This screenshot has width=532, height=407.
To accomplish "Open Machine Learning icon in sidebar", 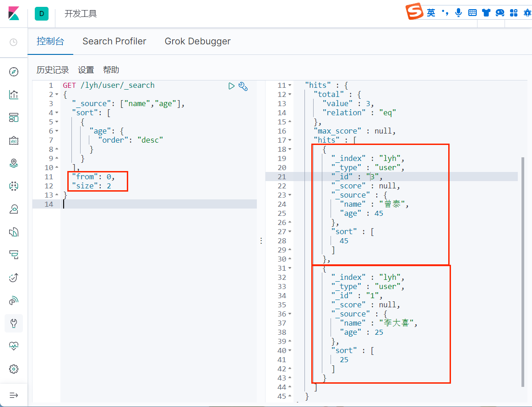I will point(14,186).
